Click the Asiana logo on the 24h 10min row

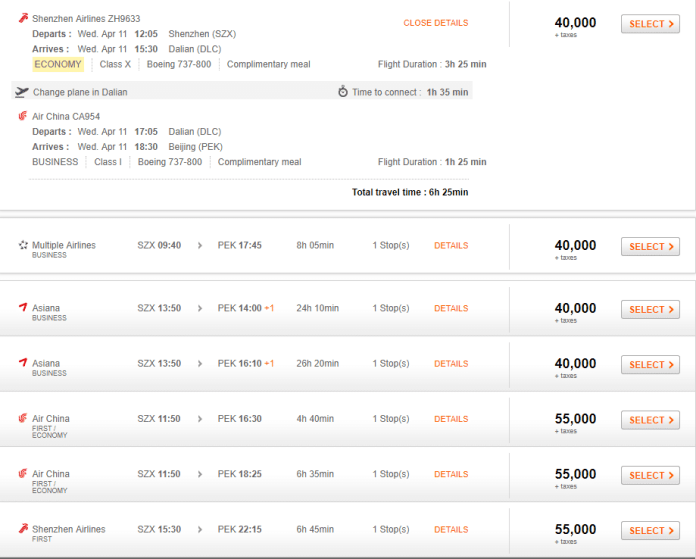pos(23,307)
